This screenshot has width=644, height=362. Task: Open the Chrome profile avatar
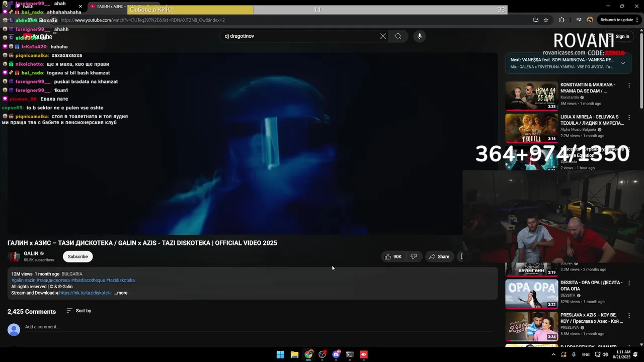point(590,20)
